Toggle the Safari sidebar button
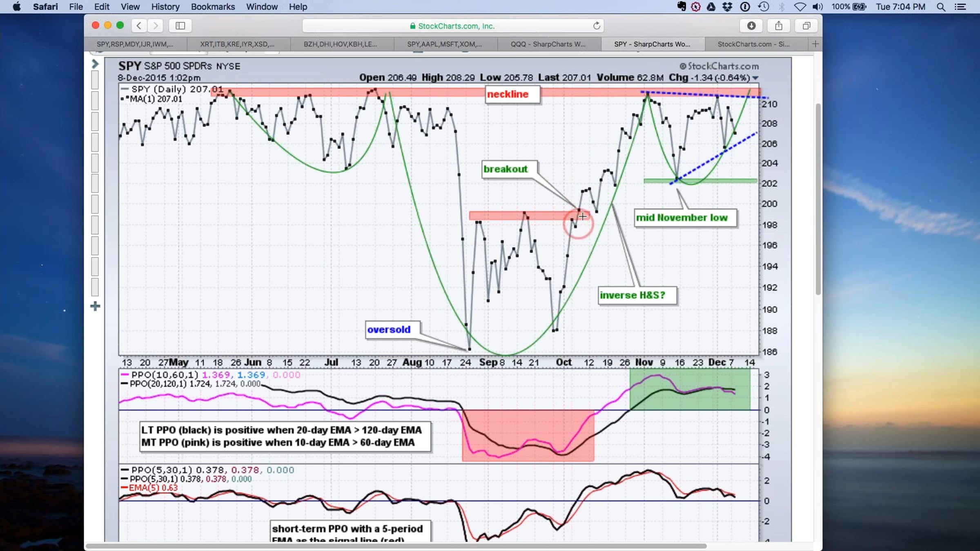The width and height of the screenshot is (980, 551). coord(180,26)
